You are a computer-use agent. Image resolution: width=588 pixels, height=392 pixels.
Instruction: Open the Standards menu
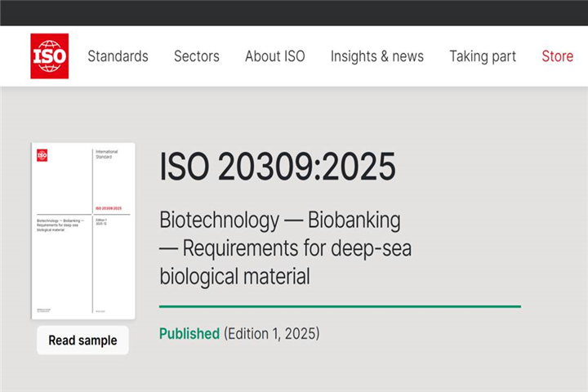118,56
